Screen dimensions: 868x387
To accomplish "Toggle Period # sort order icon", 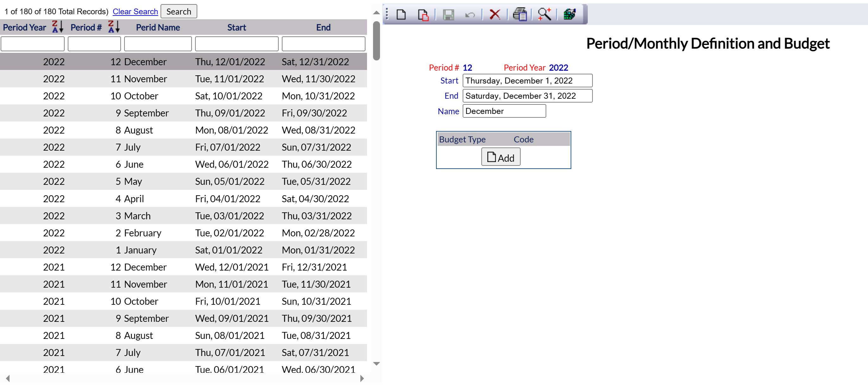I will (114, 27).
